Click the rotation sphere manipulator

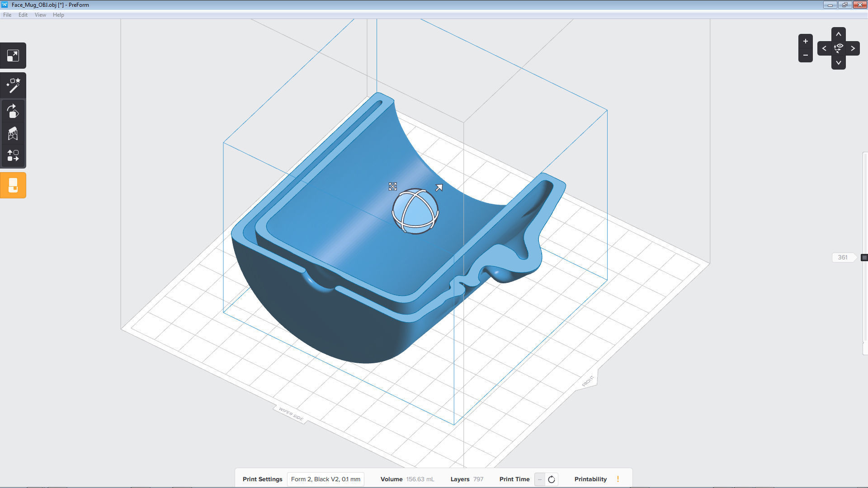[415, 211]
